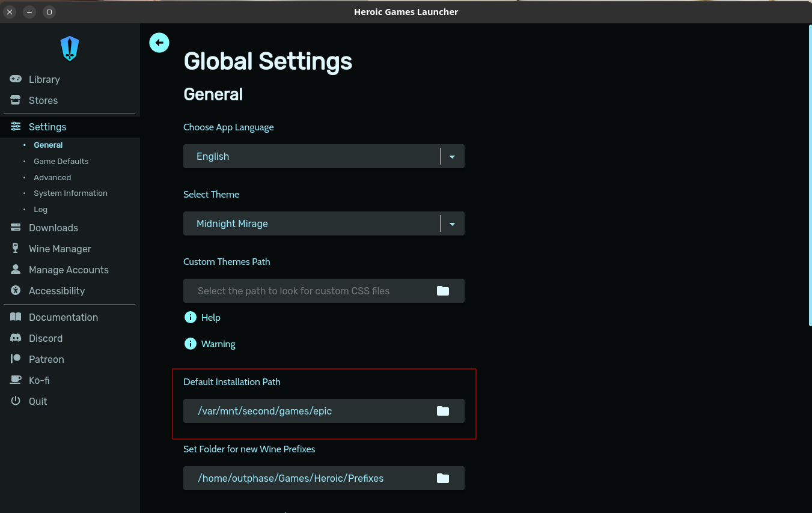Viewport: 812px width, 513px height.
Task: Browse folder for Wine Prefixes path
Action: click(443, 478)
